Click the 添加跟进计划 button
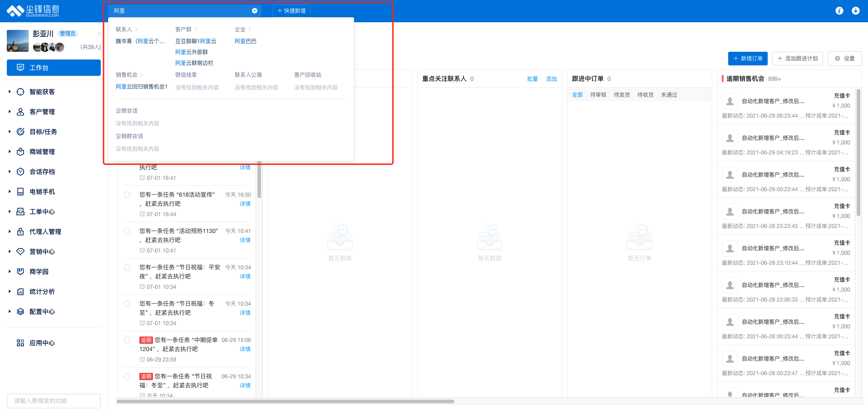The image size is (868, 411). (x=798, y=59)
